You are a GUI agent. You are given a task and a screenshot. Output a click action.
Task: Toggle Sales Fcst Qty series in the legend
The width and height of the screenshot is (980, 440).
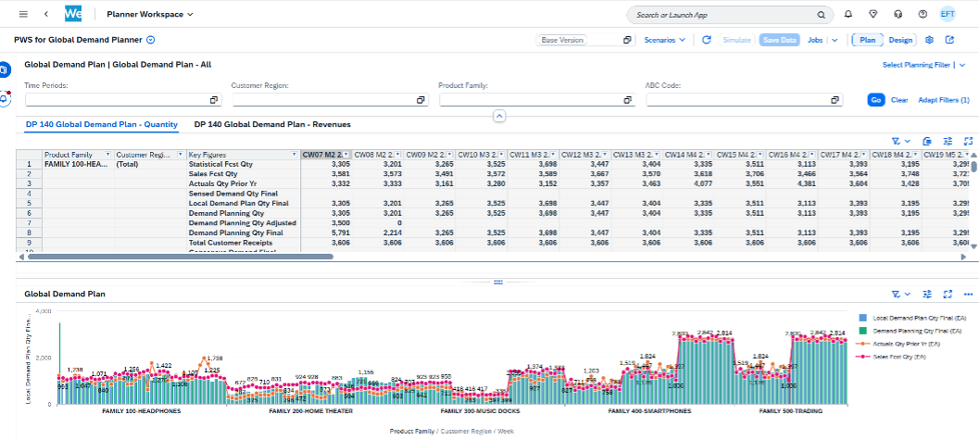pos(897,356)
